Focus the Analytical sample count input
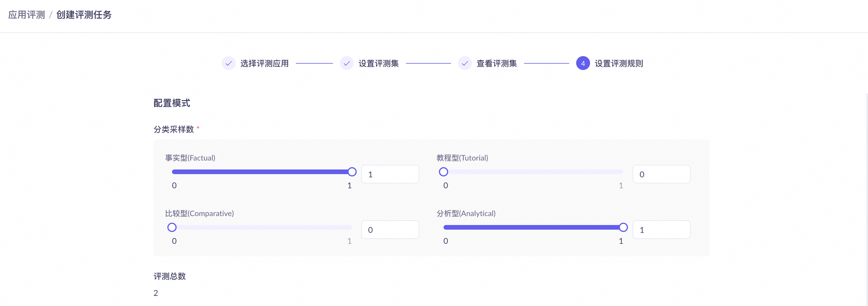Image resolution: width=868 pixels, height=306 pixels. (x=661, y=230)
